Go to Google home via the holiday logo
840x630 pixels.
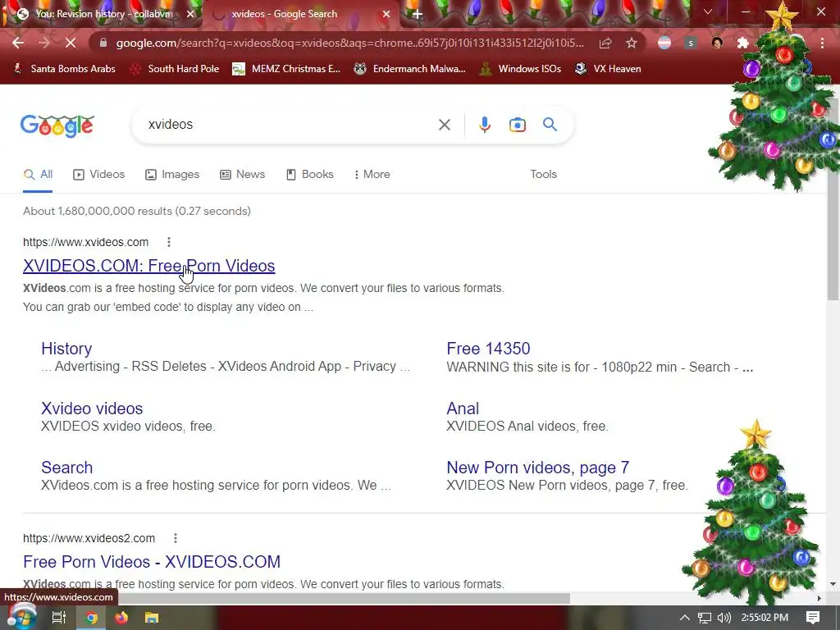57,126
